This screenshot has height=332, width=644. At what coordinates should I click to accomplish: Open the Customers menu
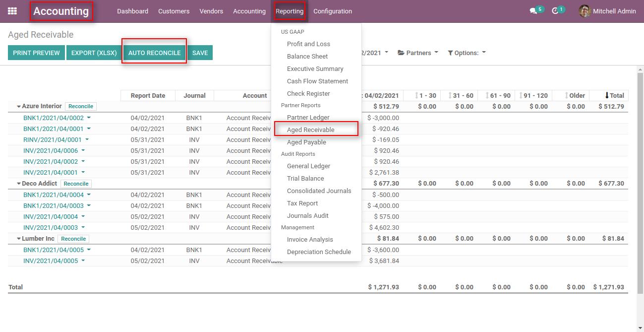(174, 11)
